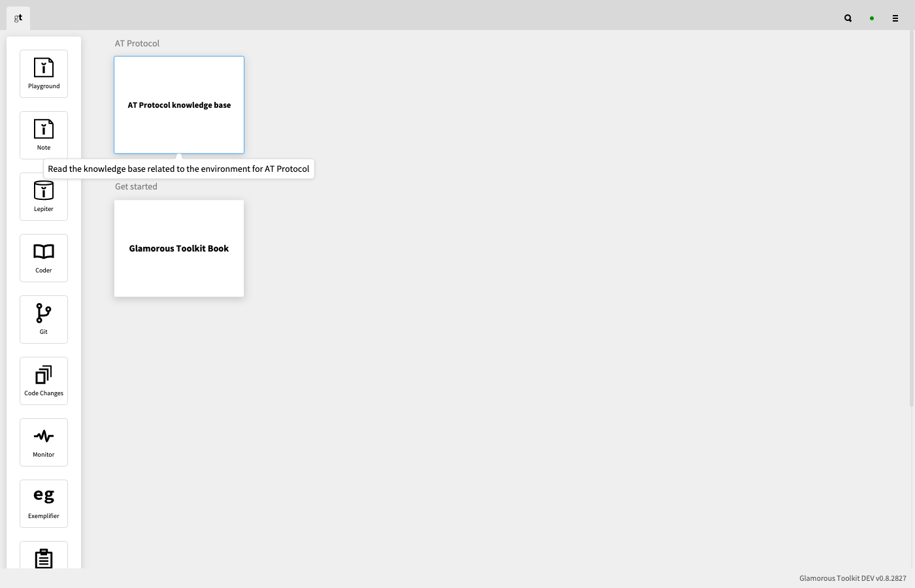Screen dimensions: 915x588
Task: Click the AT Protocol section heading
Action: [137, 43]
